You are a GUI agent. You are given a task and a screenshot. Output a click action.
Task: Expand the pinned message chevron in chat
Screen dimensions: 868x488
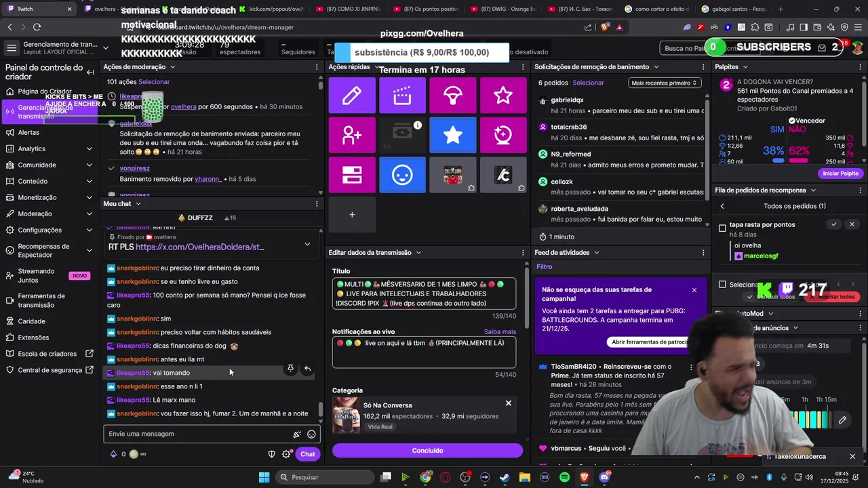coord(307,244)
